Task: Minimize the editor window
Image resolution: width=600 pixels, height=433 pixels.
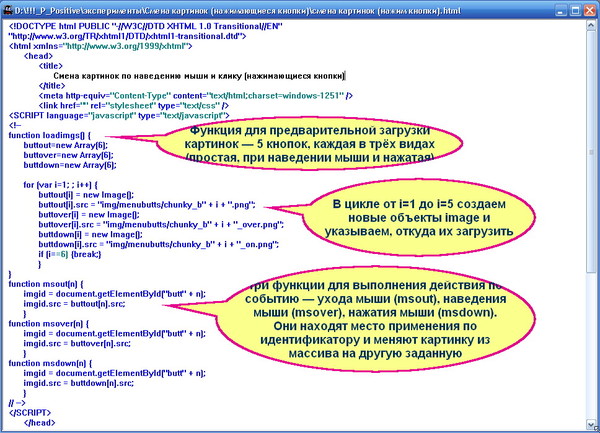Action: point(561,11)
